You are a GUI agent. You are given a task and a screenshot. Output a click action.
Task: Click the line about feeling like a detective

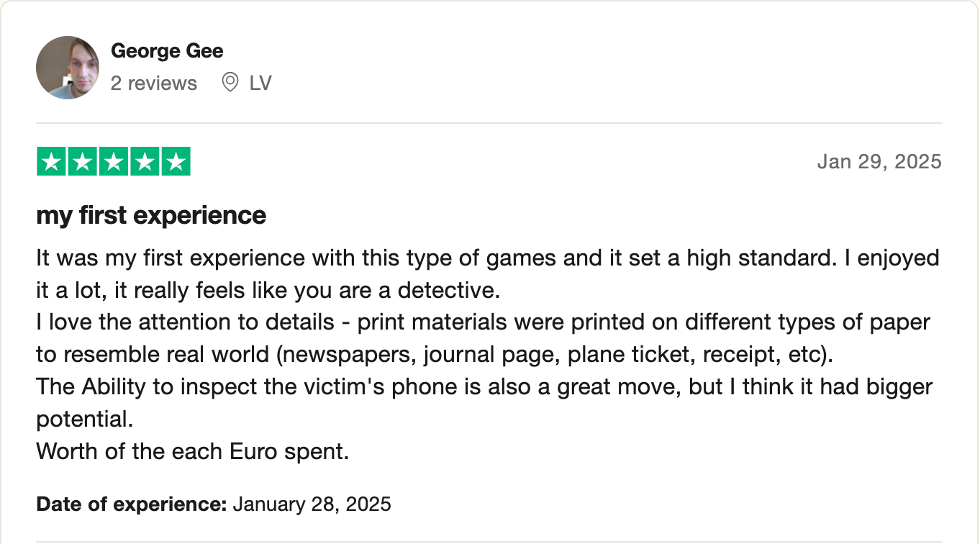268,290
